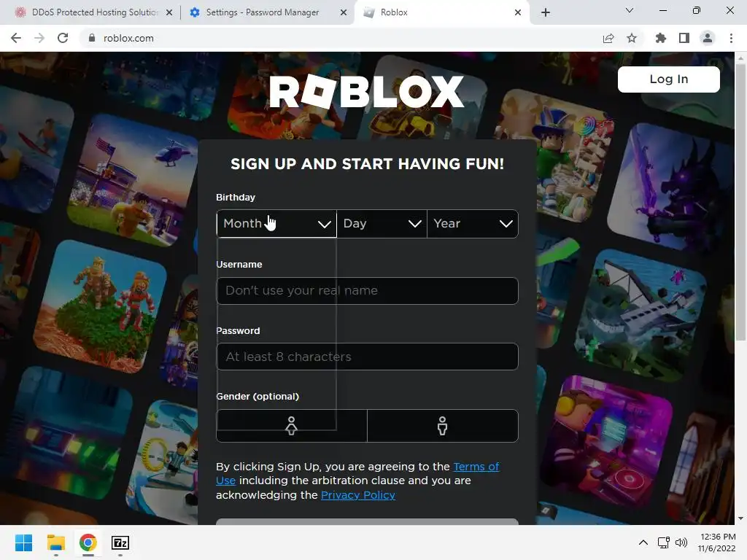This screenshot has width=747, height=560.
Task: Open the tab search chevron
Action: (630, 10)
